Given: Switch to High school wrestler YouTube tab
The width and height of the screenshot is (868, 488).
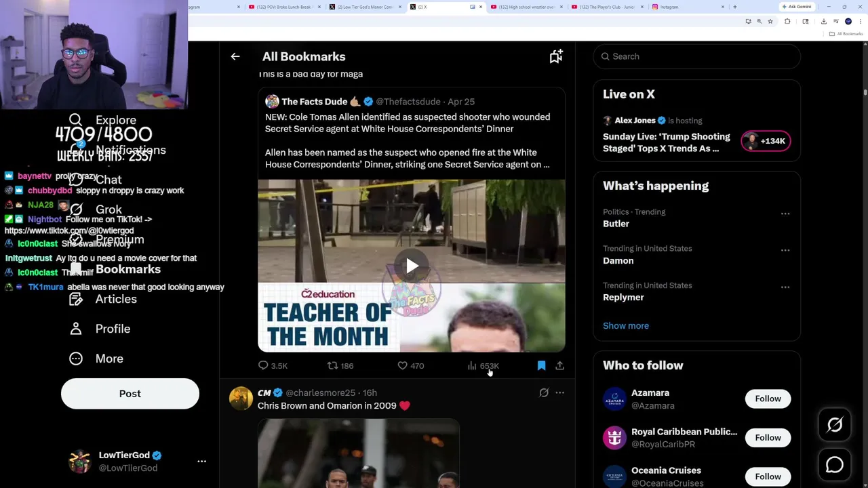Looking at the screenshot, I should pyautogui.click(x=527, y=7).
